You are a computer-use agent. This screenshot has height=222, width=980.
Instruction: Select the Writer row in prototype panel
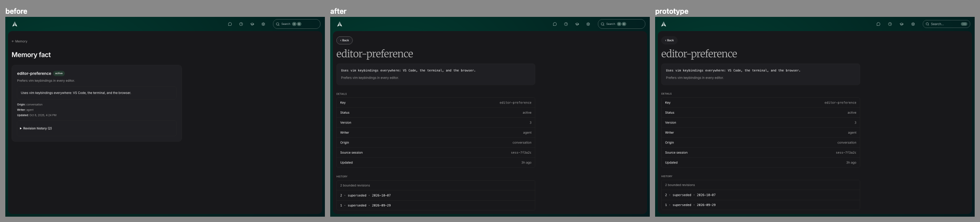click(x=761, y=133)
